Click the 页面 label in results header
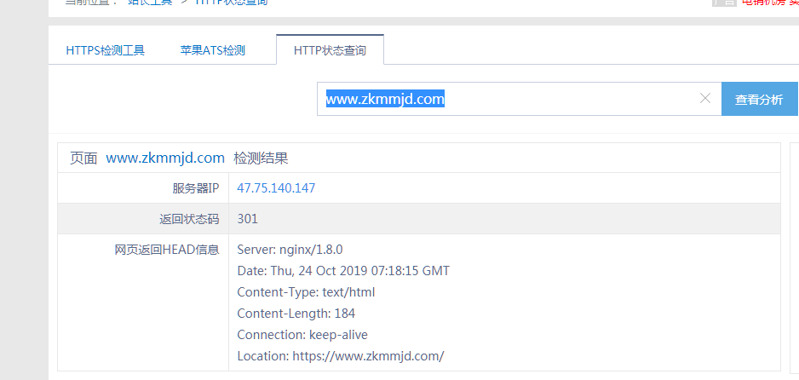 point(84,158)
